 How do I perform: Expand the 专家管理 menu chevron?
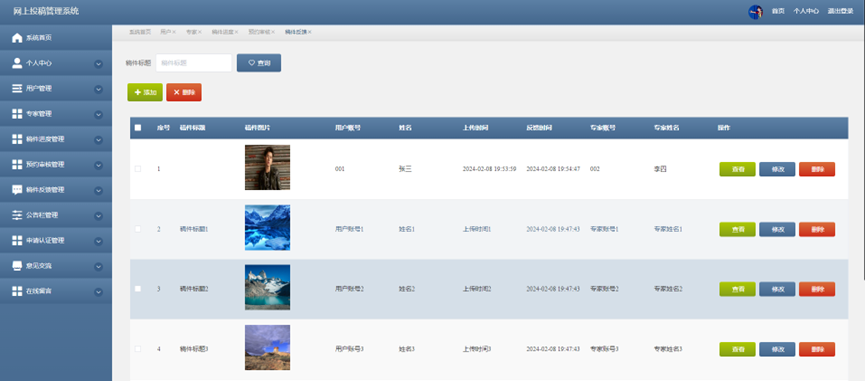point(98,115)
